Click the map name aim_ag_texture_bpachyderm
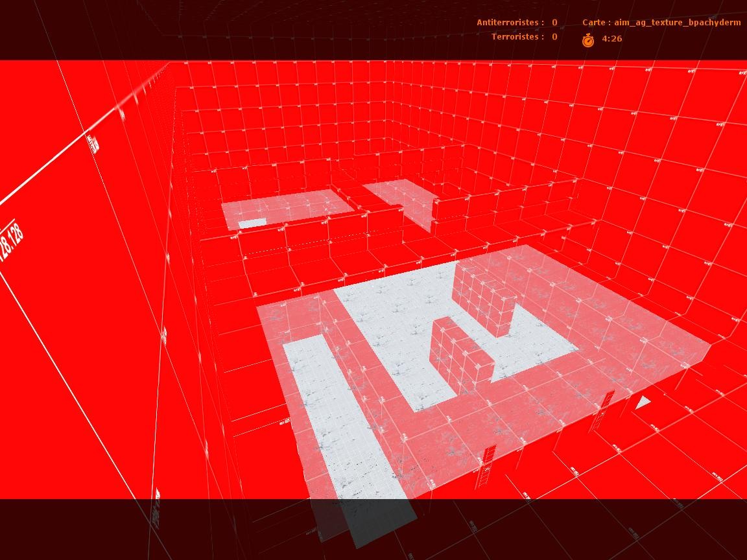The height and width of the screenshot is (560, 747). (678, 23)
